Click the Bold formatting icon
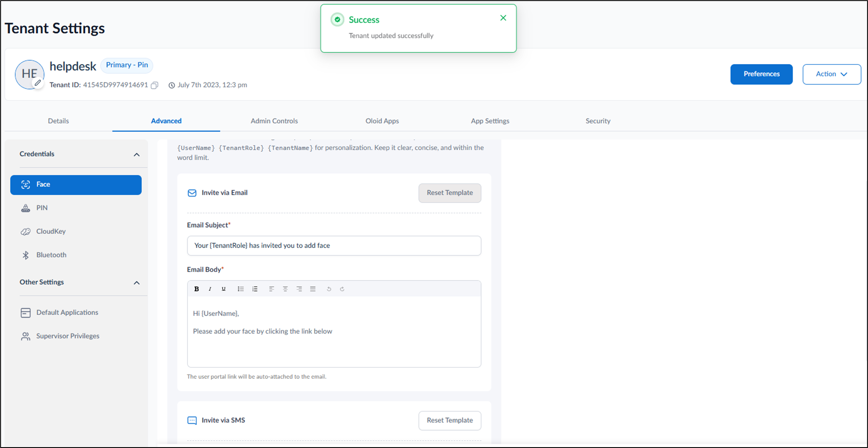 tap(197, 289)
